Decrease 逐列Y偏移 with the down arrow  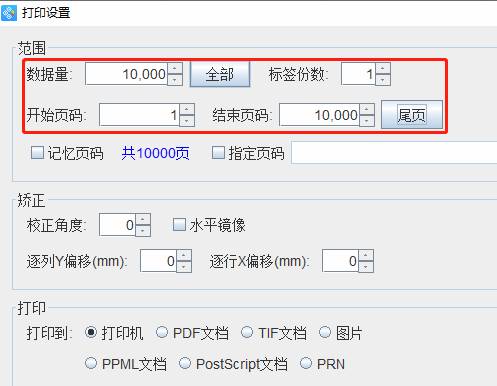[184, 266]
